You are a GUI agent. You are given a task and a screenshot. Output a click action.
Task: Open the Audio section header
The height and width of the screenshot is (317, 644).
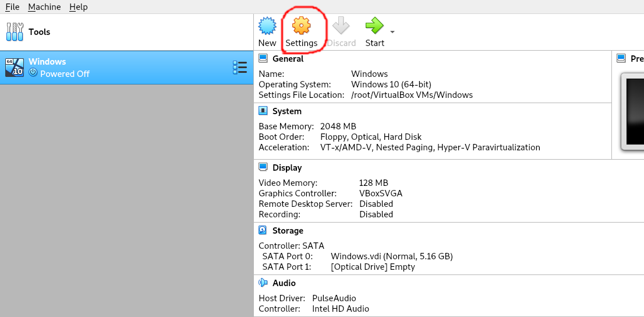point(284,283)
